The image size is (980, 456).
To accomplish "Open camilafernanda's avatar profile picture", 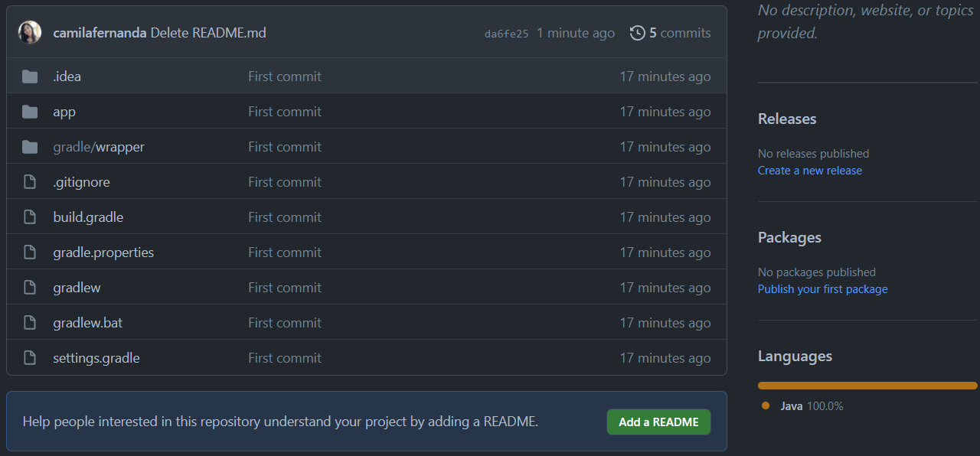I will point(30,33).
